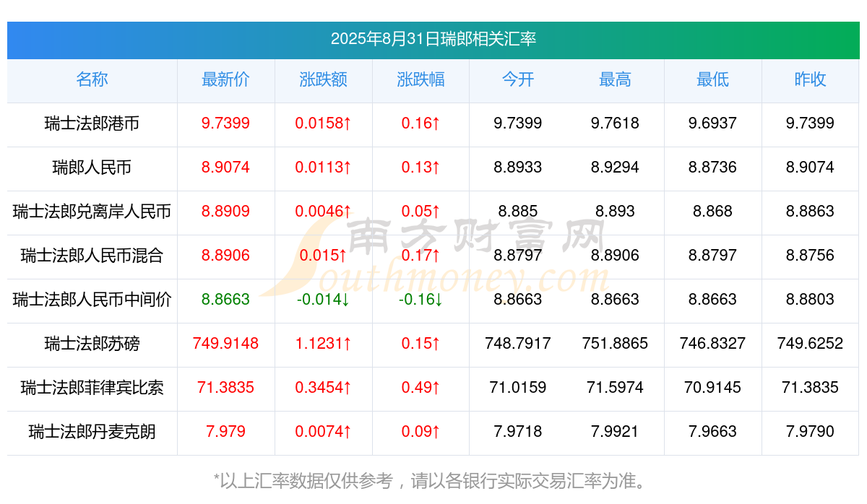Click latest price 8.8906 in red
867x504 pixels.
225,256
